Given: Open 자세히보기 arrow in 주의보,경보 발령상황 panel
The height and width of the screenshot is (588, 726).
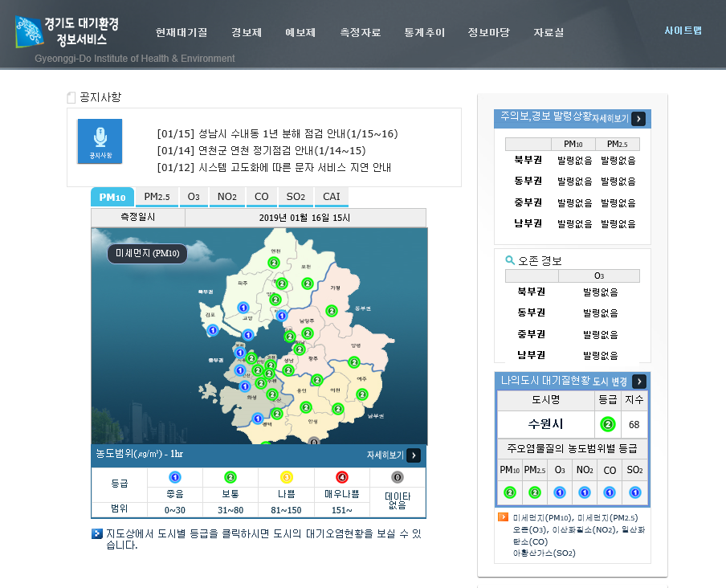Looking at the screenshot, I should point(638,119).
